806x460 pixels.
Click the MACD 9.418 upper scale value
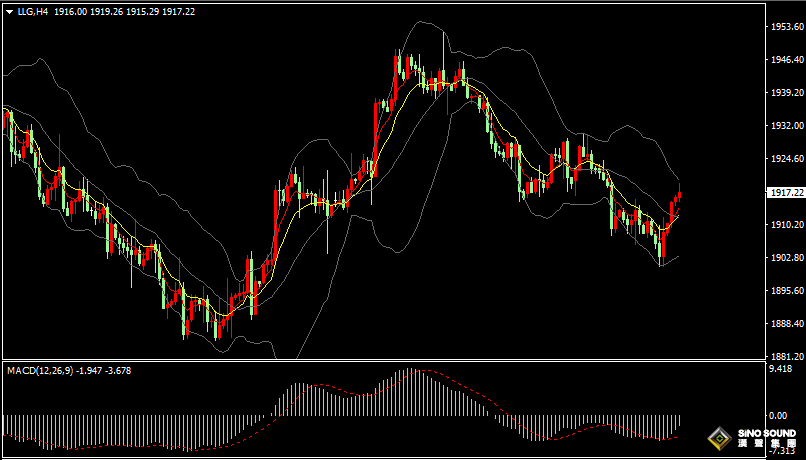779,369
